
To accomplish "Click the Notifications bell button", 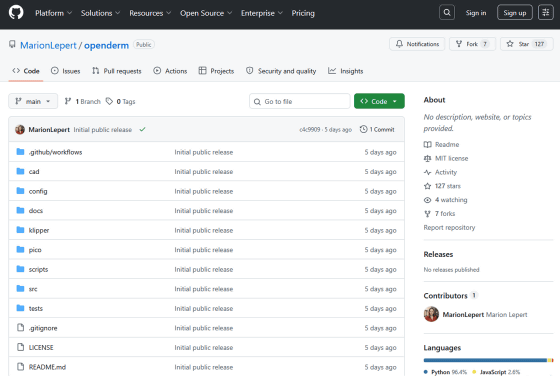I will (417, 44).
